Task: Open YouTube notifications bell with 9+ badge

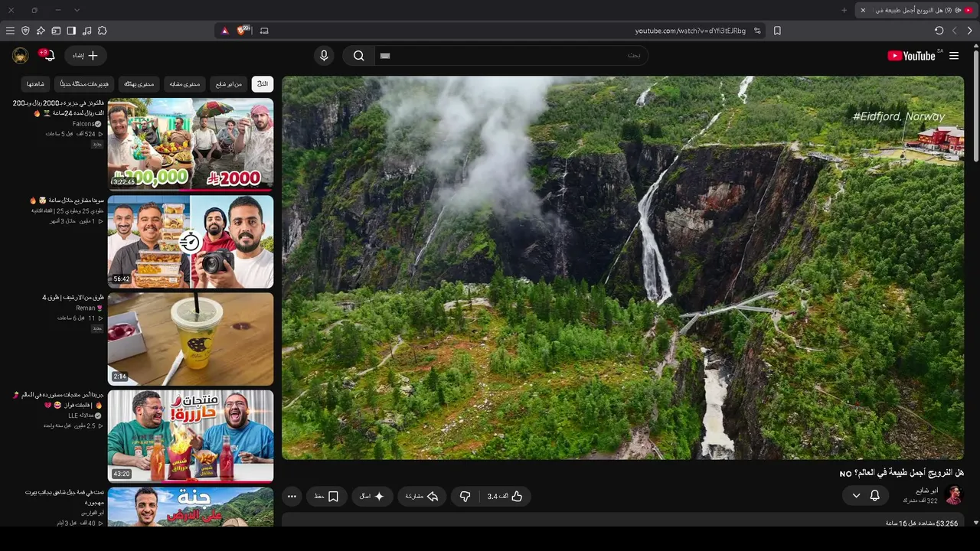Action: (x=47, y=55)
